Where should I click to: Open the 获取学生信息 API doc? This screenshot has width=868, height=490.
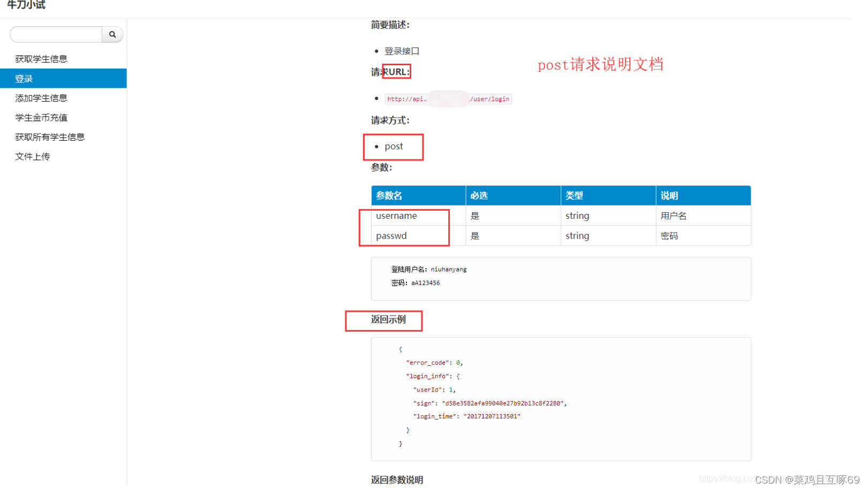[x=41, y=58]
